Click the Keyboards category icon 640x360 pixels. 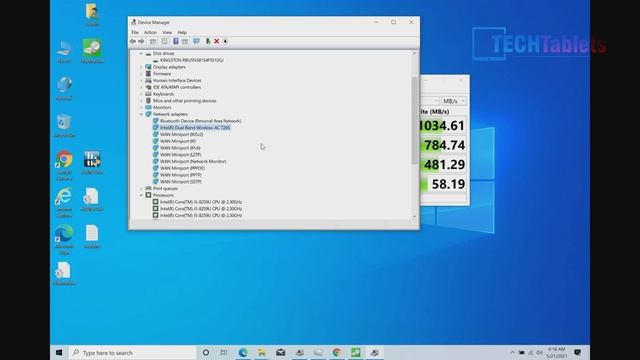[148, 94]
